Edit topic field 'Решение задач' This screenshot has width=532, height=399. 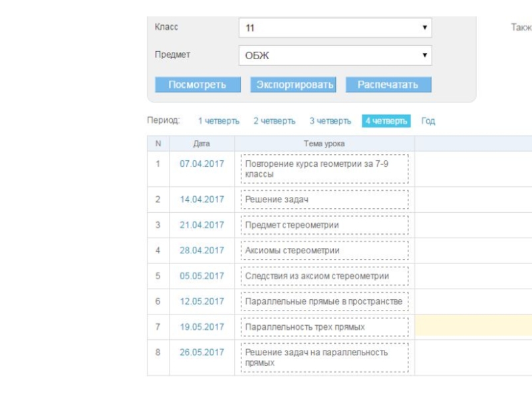[325, 199]
